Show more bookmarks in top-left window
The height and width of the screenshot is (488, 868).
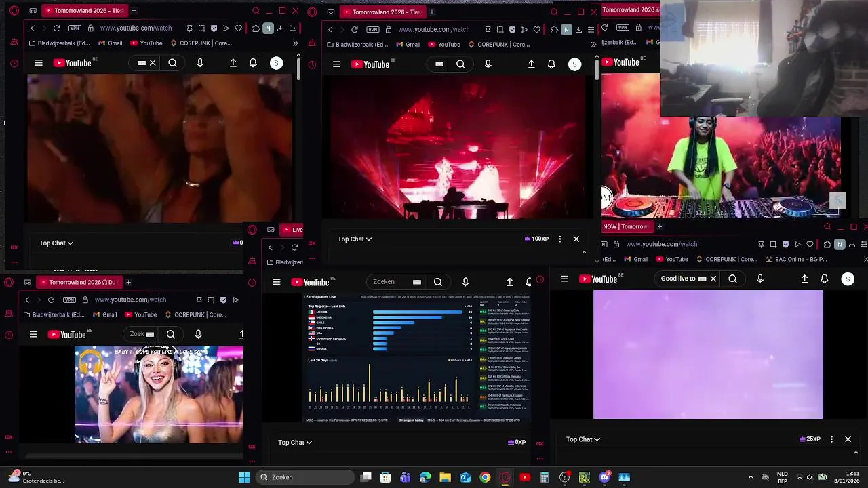pyautogui.click(x=295, y=43)
